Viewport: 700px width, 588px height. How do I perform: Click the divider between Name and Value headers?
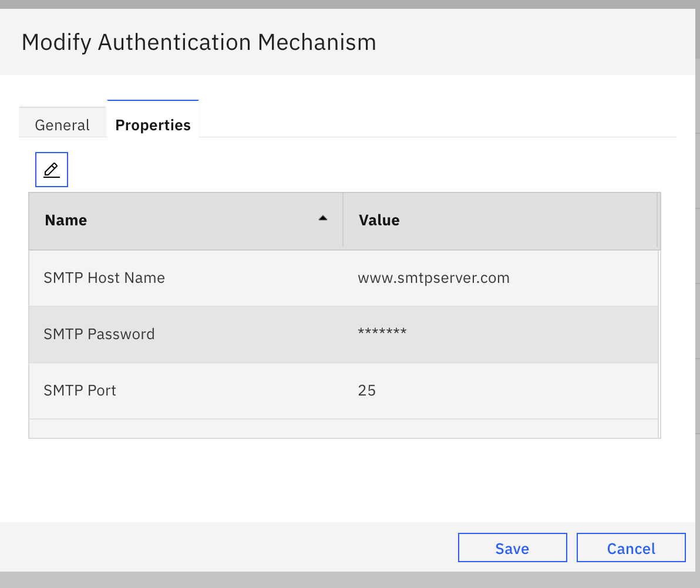343,220
